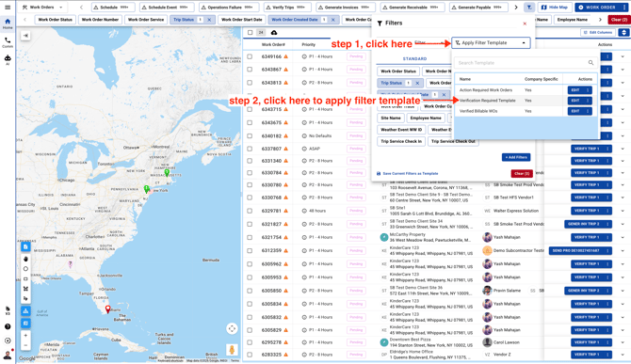Open the Apply Filter Template dropdown
The width and height of the screenshot is (631, 364).
491,42
